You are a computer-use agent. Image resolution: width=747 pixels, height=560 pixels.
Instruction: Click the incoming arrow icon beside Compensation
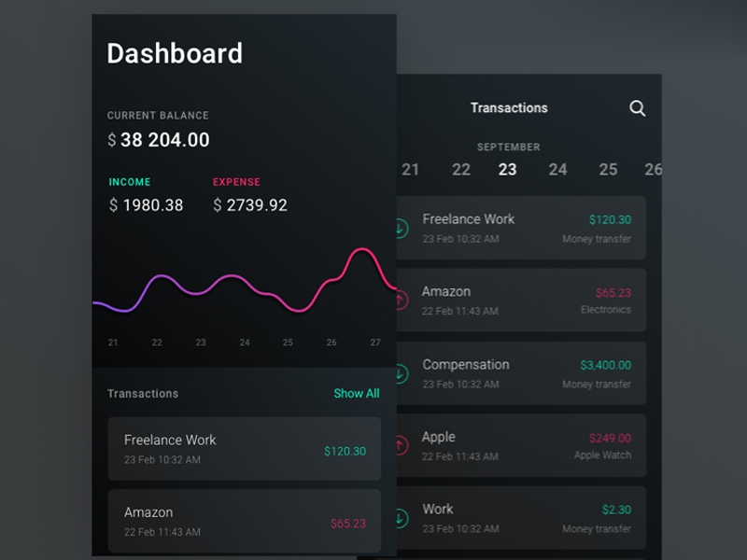402,373
